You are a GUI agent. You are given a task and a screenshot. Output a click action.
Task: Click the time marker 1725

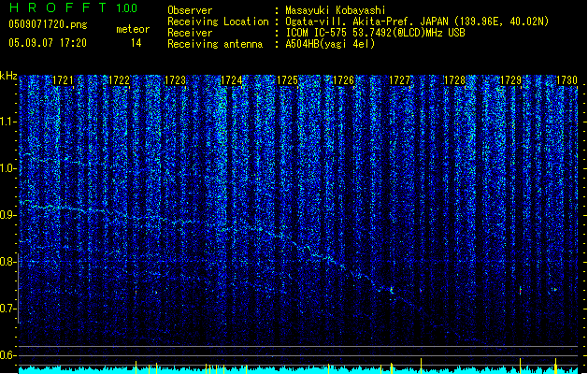[287, 80]
